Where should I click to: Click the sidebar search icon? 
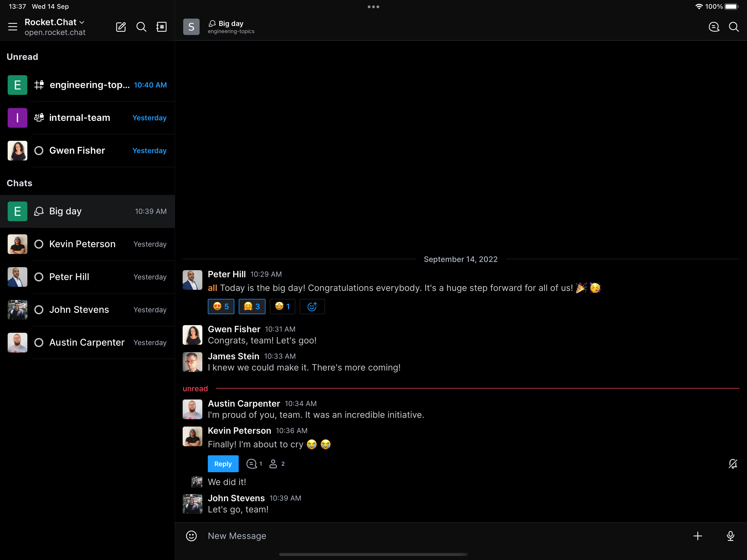coord(141,27)
